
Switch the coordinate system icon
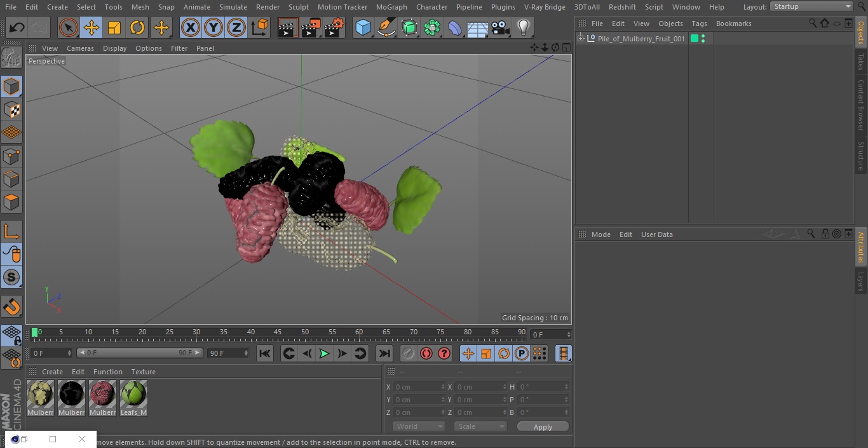260,27
